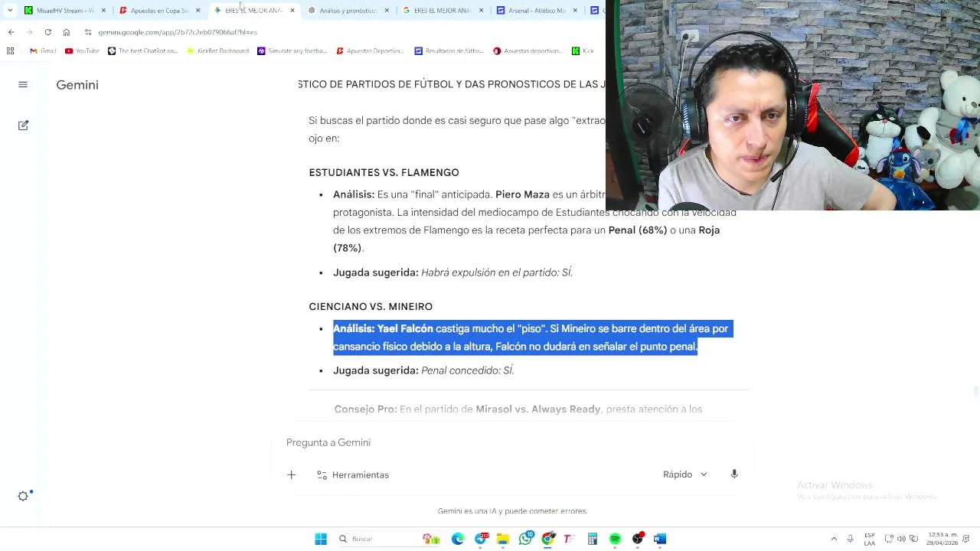Close the active Gemini tab

[x=292, y=11]
